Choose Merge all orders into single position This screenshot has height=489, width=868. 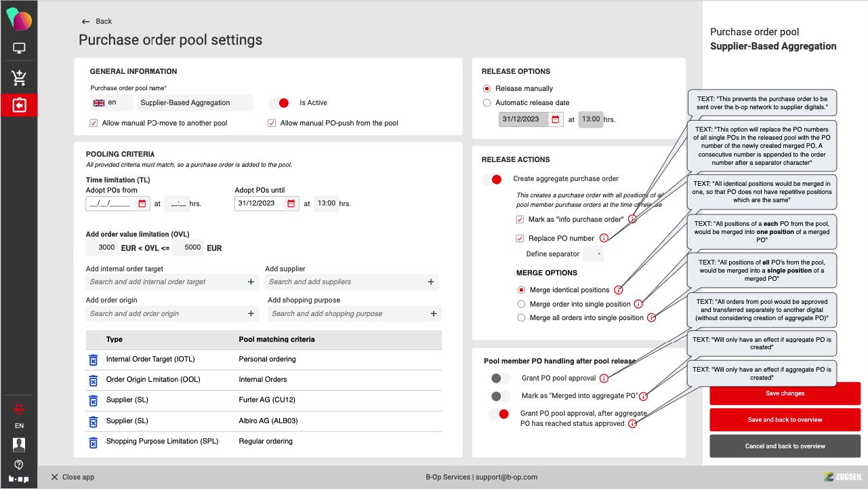click(521, 318)
